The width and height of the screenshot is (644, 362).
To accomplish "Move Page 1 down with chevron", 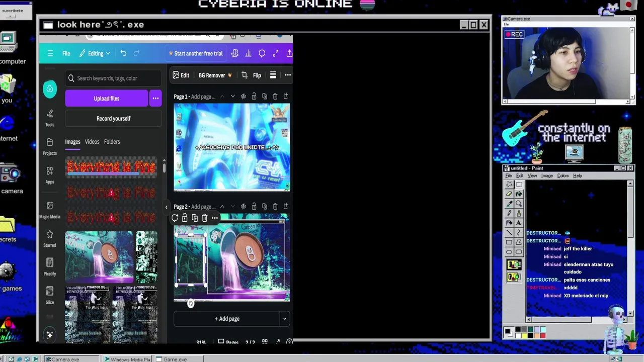I will (x=232, y=96).
